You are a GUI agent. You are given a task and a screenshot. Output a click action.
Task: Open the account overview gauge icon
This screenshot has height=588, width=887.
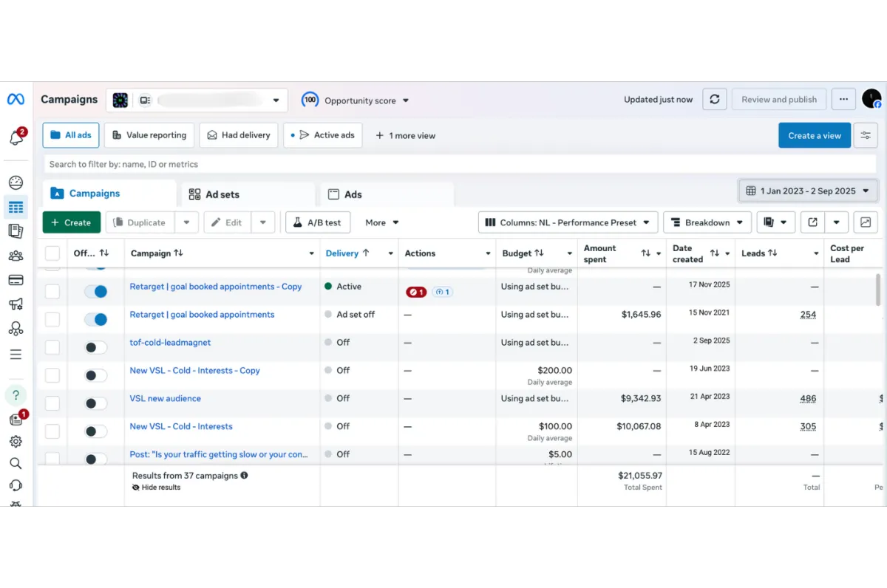point(16,182)
